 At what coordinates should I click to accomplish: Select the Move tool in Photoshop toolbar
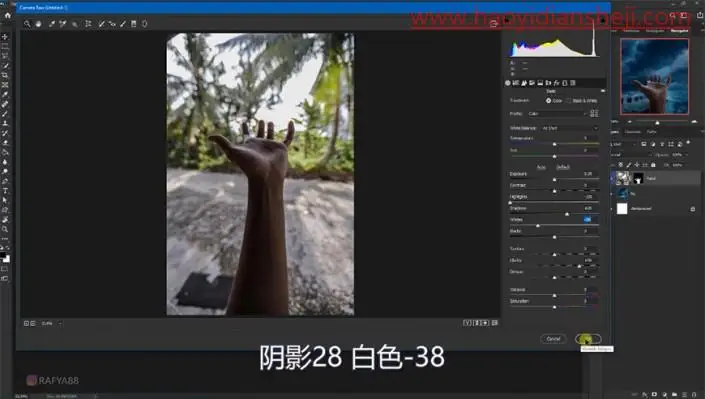pos(5,36)
